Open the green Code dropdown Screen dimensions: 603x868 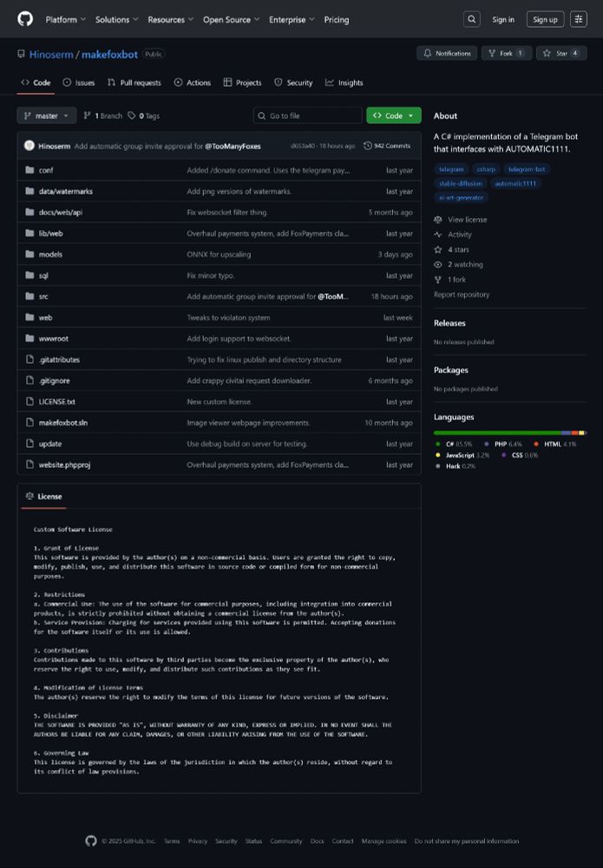pos(393,115)
